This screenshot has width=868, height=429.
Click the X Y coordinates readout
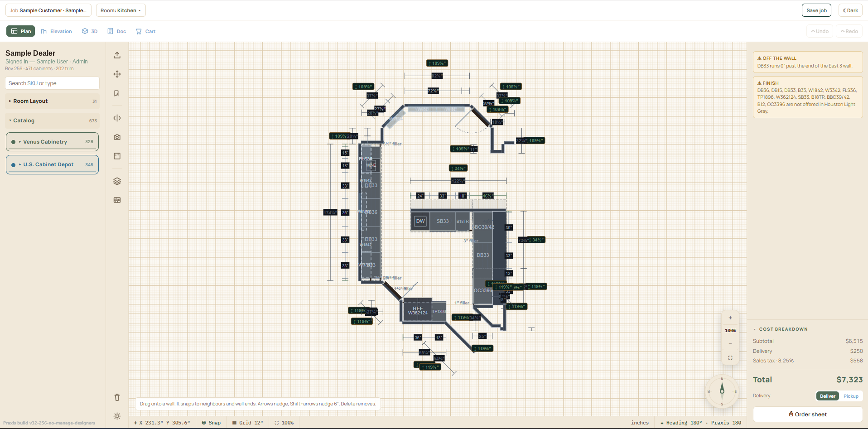tap(163, 423)
